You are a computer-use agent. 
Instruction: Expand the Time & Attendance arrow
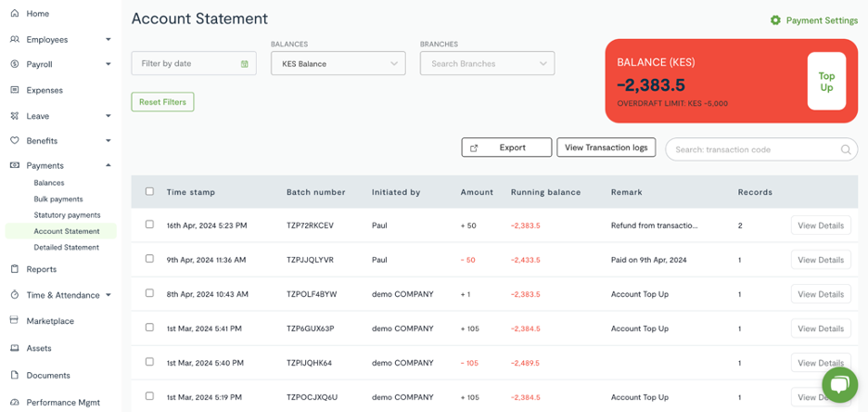(108, 295)
